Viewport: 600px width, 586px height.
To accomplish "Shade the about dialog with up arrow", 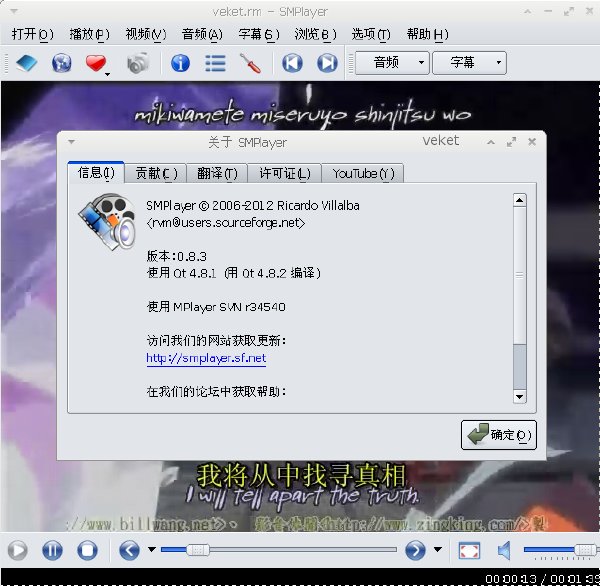I will pyautogui.click(x=491, y=142).
